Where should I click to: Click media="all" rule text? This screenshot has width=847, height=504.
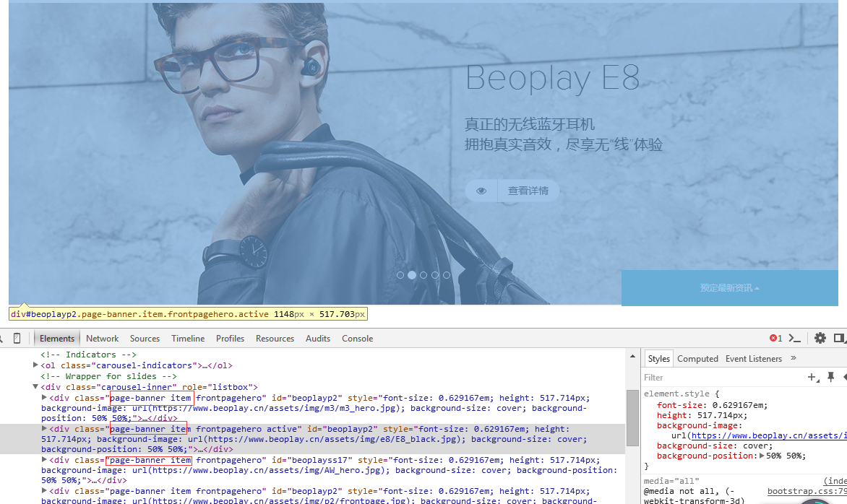coord(671,481)
